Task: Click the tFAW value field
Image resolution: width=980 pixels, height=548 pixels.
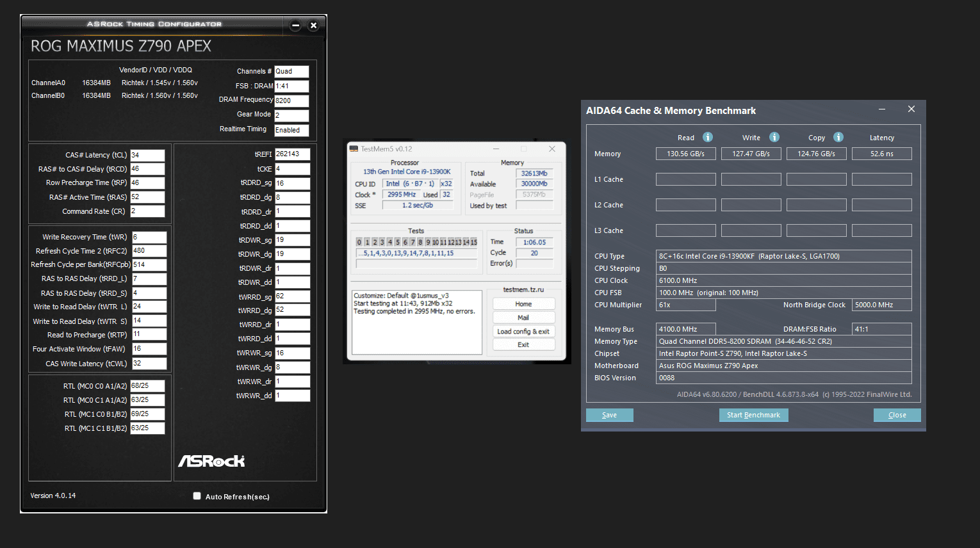Action: coord(149,349)
